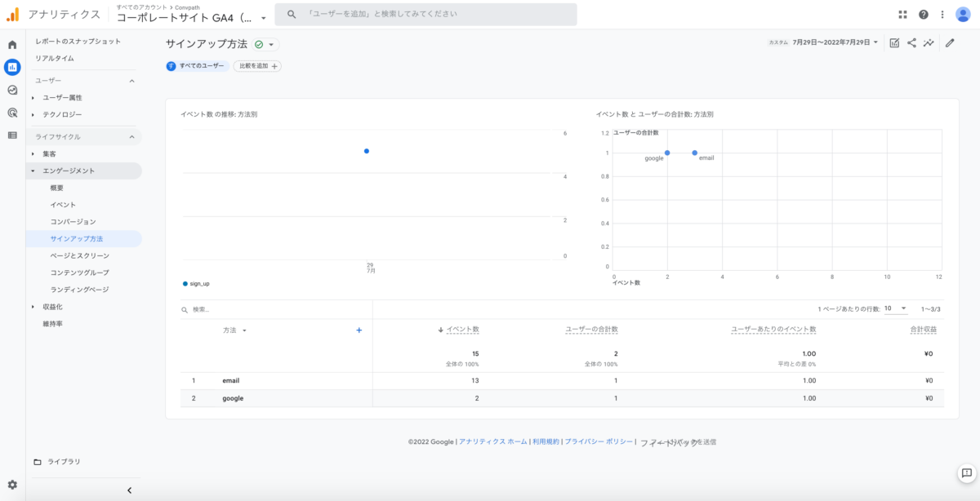Click the Analytics logo to go home
This screenshot has width=980, height=501.
[11, 14]
